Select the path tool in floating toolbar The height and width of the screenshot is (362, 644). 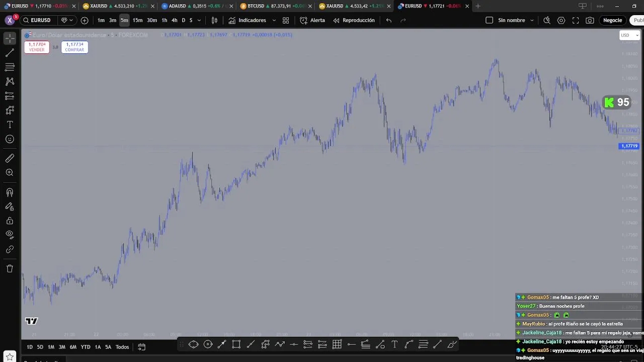point(265,344)
